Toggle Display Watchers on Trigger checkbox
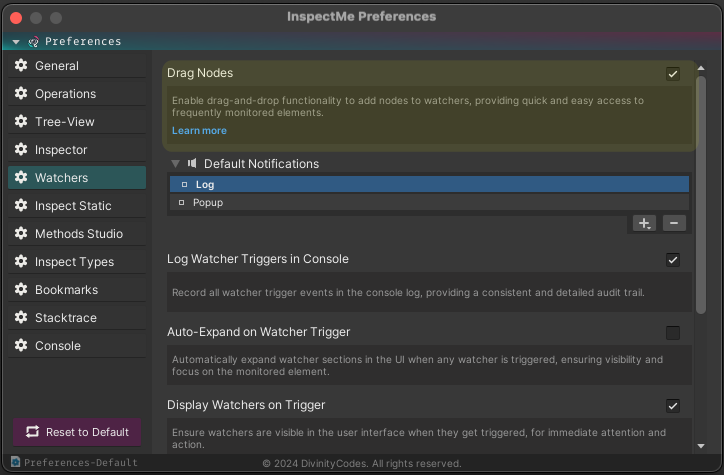This screenshot has height=475, width=724. [673, 406]
